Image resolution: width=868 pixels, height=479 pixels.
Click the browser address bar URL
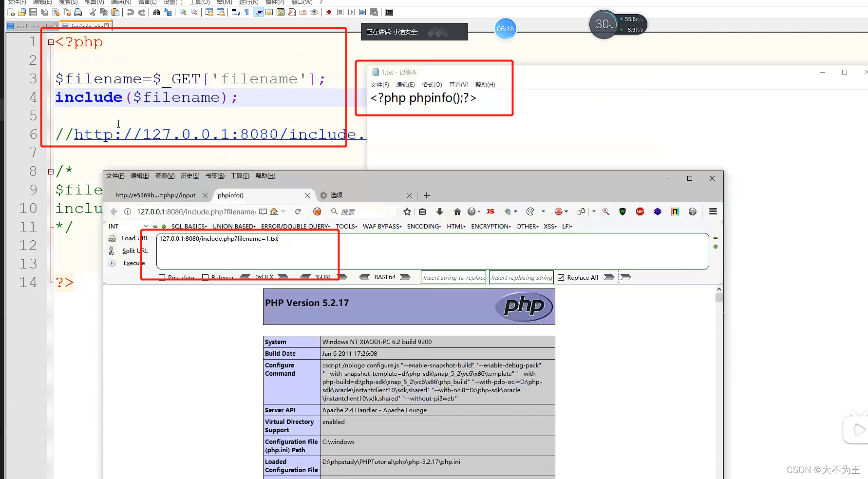point(196,211)
